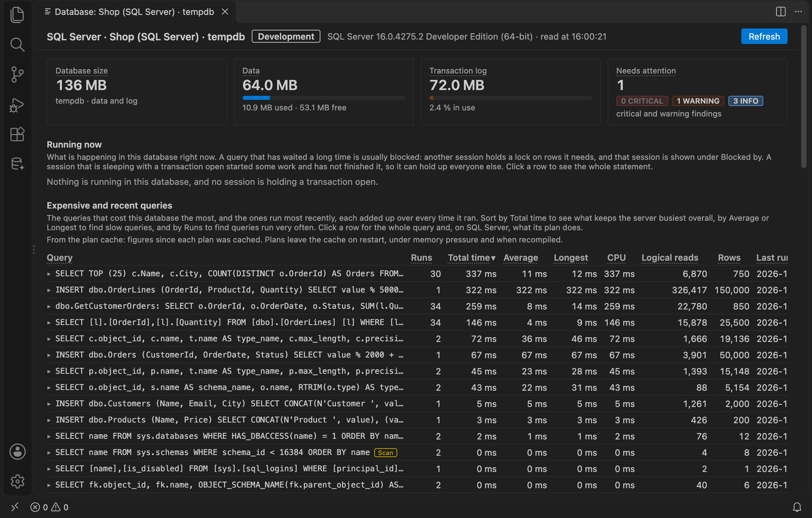Sort the table by Logical reads column
This screenshot has height=518, width=812.
tap(669, 257)
